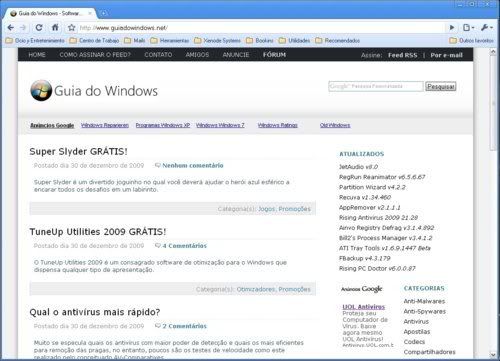Image resolution: width=500 pixels, height=361 pixels.
Task: Open the Recomendados bookmark folder
Action: pos(337,40)
